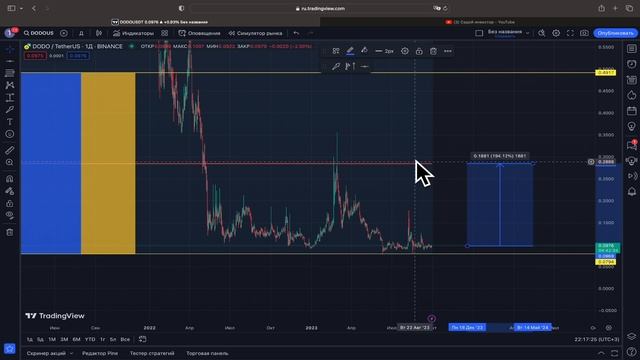Screen dimensions: 640x360
Task: Delete selected drawing with floating trash icon
Action: [433, 51]
